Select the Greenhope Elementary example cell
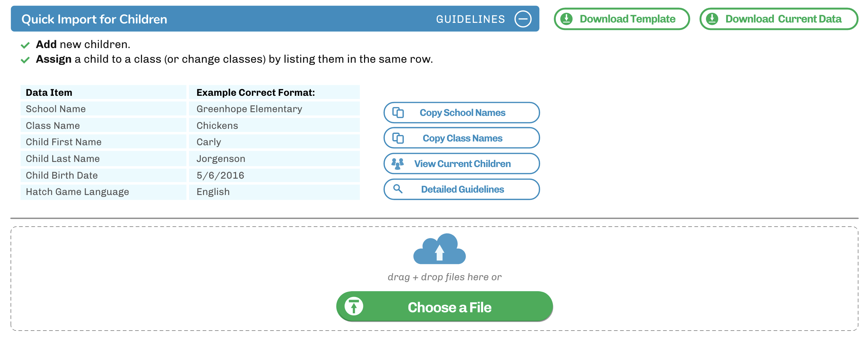 [x=249, y=109]
